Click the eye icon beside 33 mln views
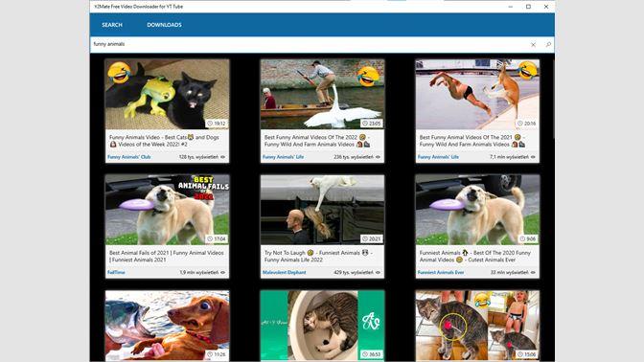This screenshot has height=362, width=644. (533, 272)
